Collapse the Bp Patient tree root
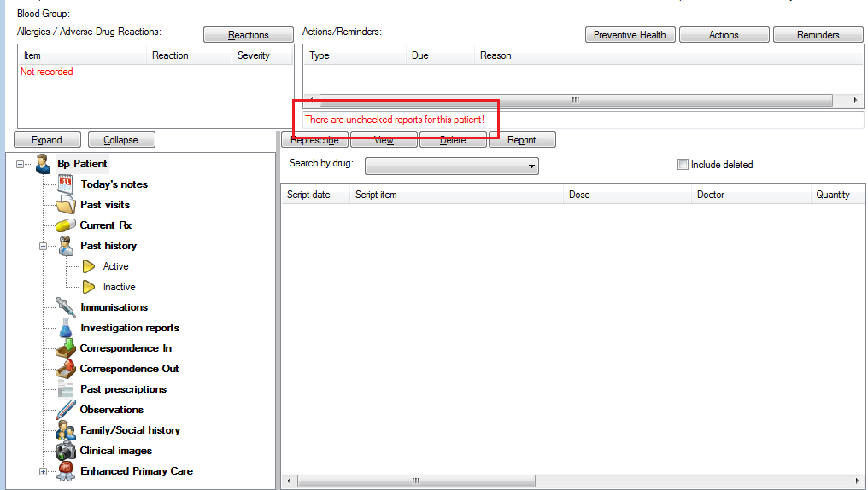The image size is (868, 490). [x=21, y=164]
